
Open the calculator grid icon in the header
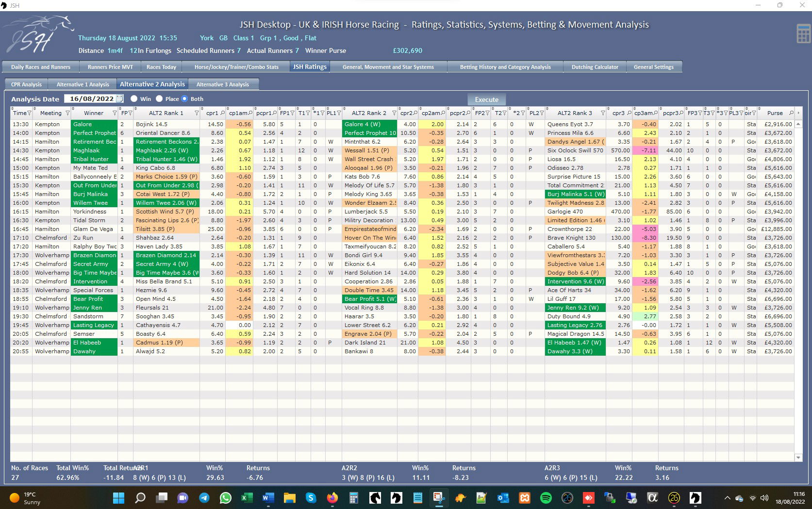click(803, 33)
